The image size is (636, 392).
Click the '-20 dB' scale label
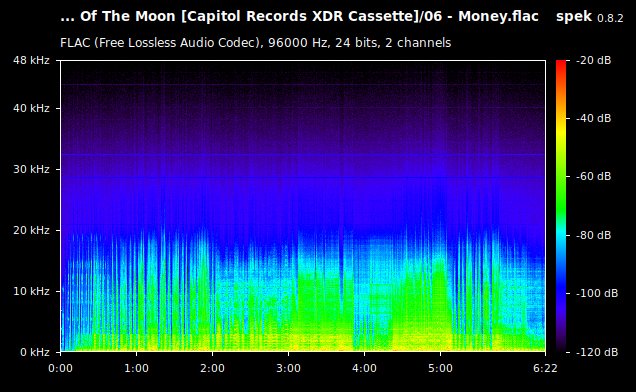[593, 60]
